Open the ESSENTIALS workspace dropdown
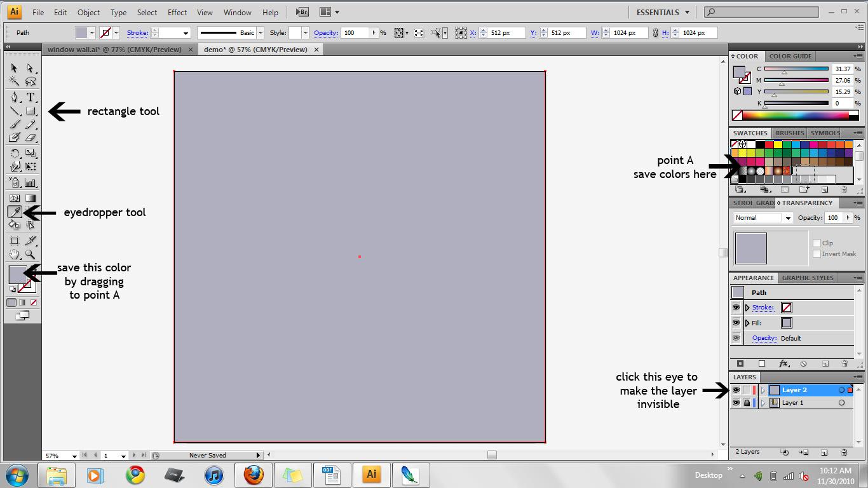The height and width of the screenshot is (488, 868). (x=663, y=12)
